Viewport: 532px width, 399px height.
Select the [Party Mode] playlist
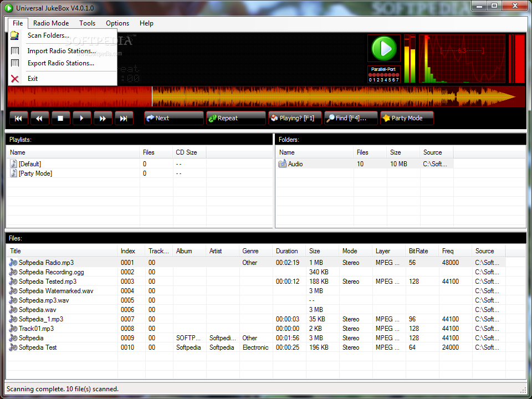35,173
